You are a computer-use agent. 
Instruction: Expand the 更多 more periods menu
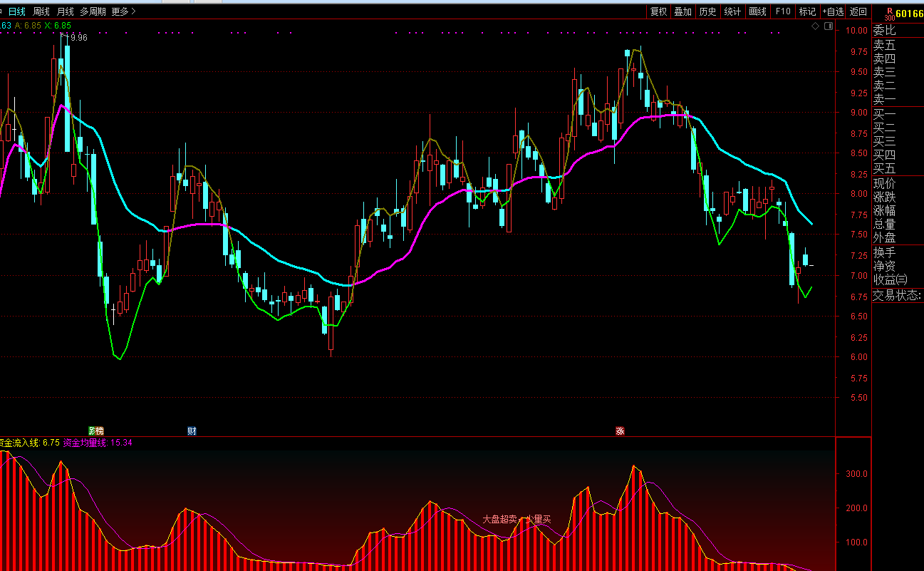124,11
